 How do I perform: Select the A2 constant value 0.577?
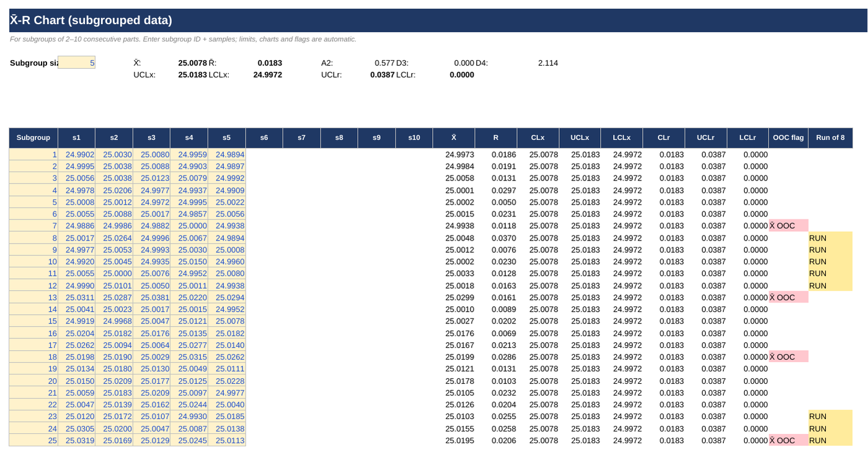(x=384, y=63)
